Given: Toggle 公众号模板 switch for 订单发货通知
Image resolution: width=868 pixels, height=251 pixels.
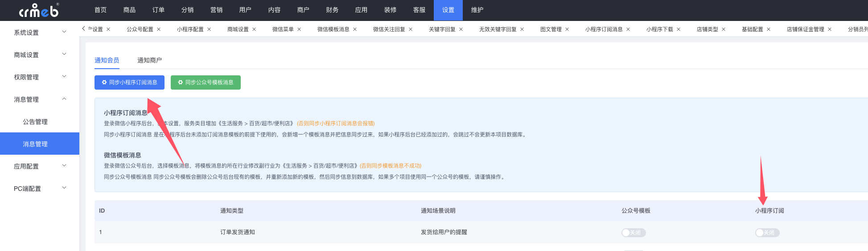Looking at the screenshot, I should pos(634,233).
